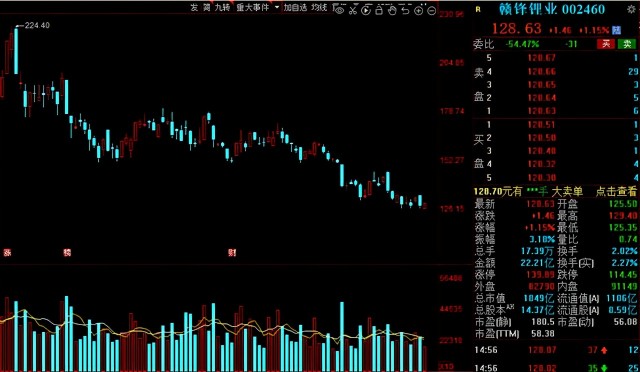Image resolution: width=640 pixels, height=372 pixels.
Task: Click the padlock lock icon in toolbar
Action: point(379,11)
